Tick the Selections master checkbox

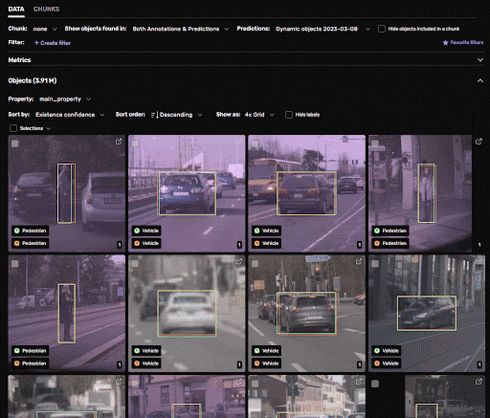13,128
